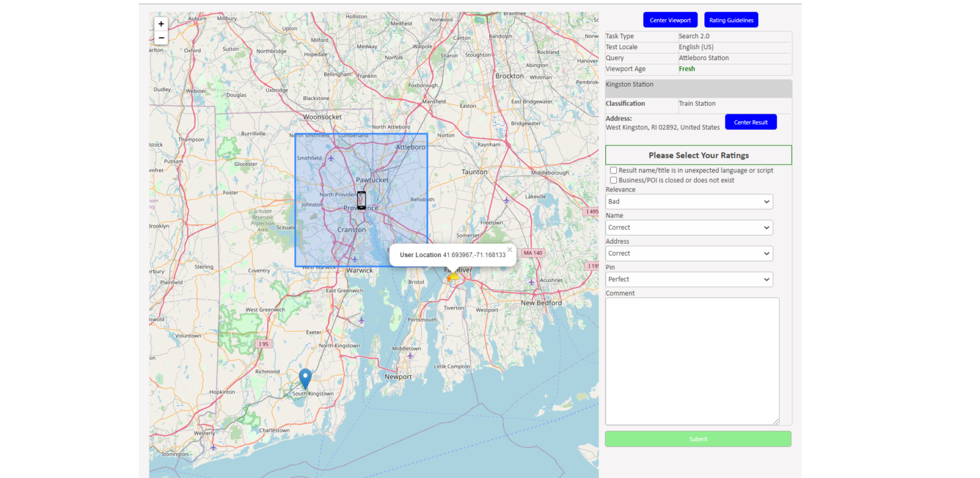This screenshot has width=980, height=478.
Task: Close the User Location popup
Action: click(x=509, y=249)
